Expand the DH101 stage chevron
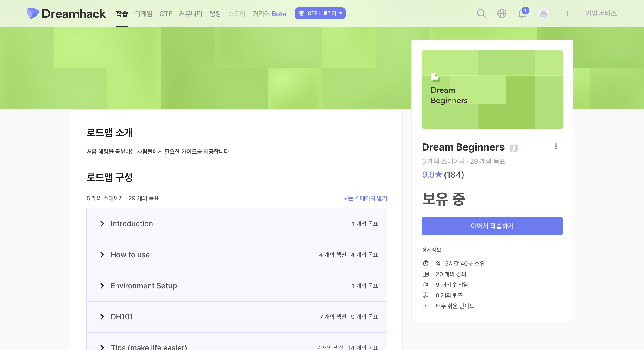The width and height of the screenshot is (644, 350). pos(102,317)
